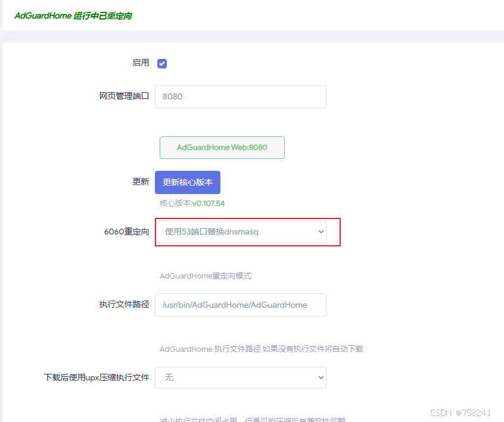Click the 启用 label text
Image resolution: width=504 pixels, height=422 pixels.
click(x=141, y=62)
